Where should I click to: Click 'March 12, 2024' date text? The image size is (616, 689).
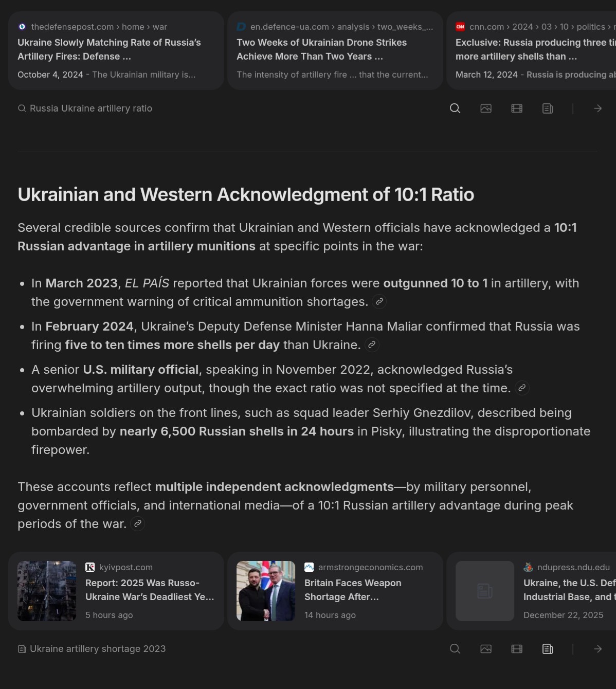pos(486,75)
